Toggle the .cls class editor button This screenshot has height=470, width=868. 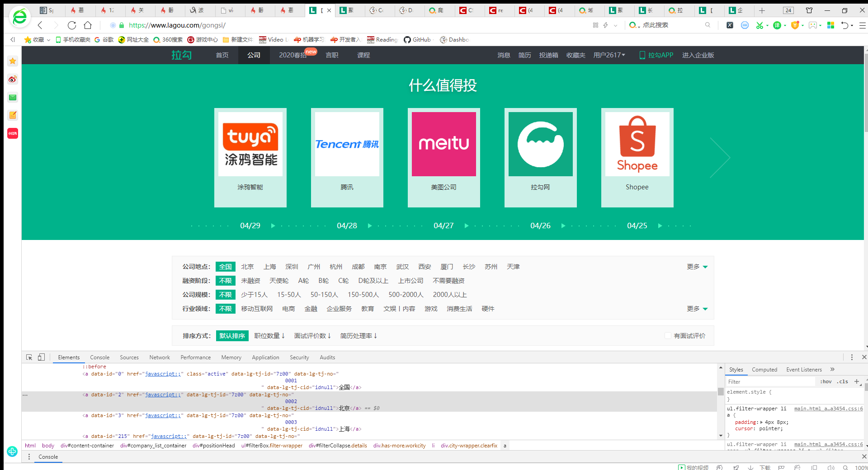[x=842, y=381]
